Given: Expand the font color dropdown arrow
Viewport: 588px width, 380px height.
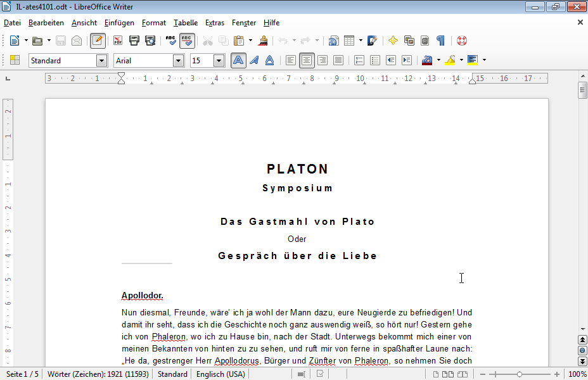Looking at the screenshot, I should point(438,60).
